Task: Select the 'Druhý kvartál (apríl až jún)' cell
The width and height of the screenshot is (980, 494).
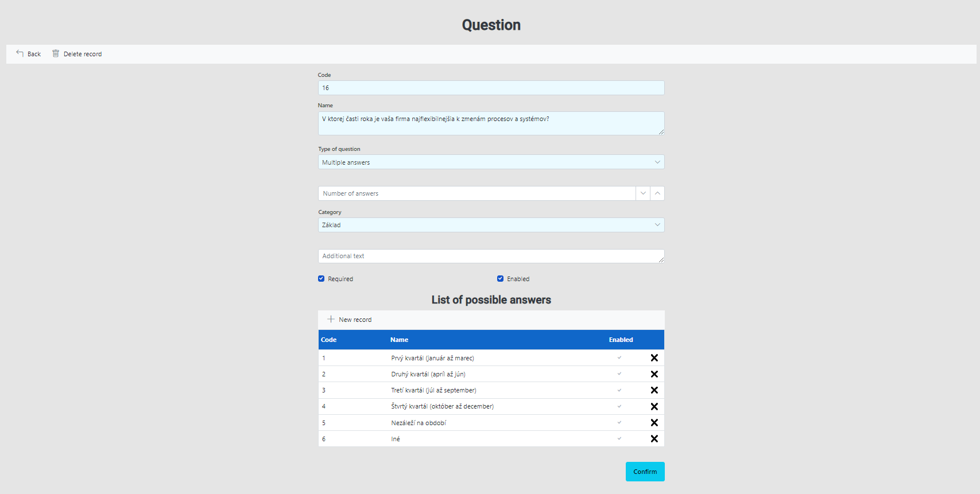Action: click(428, 374)
